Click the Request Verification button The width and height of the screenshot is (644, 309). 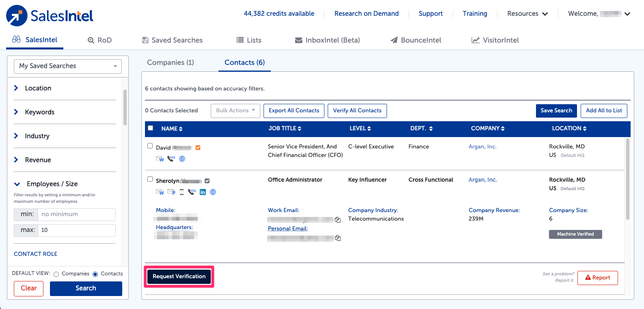pyautogui.click(x=179, y=277)
